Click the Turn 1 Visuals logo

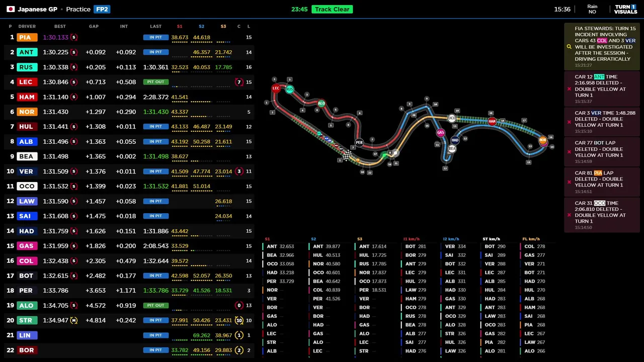pyautogui.click(x=625, y=9)
